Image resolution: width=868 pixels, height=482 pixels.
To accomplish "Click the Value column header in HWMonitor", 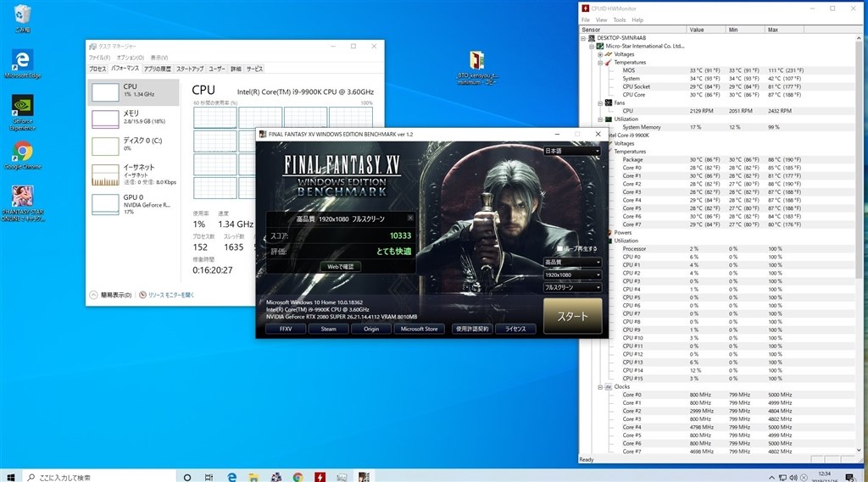I will point(706,30).
